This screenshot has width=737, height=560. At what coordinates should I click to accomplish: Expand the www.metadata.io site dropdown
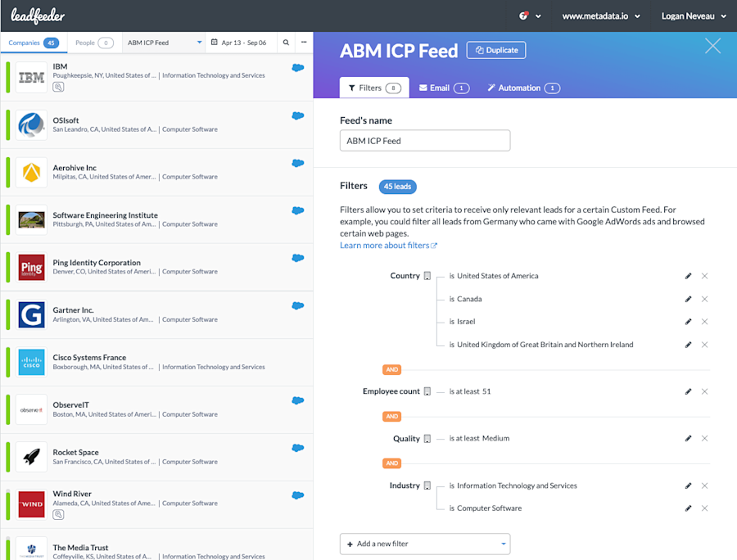click(601, 16)
